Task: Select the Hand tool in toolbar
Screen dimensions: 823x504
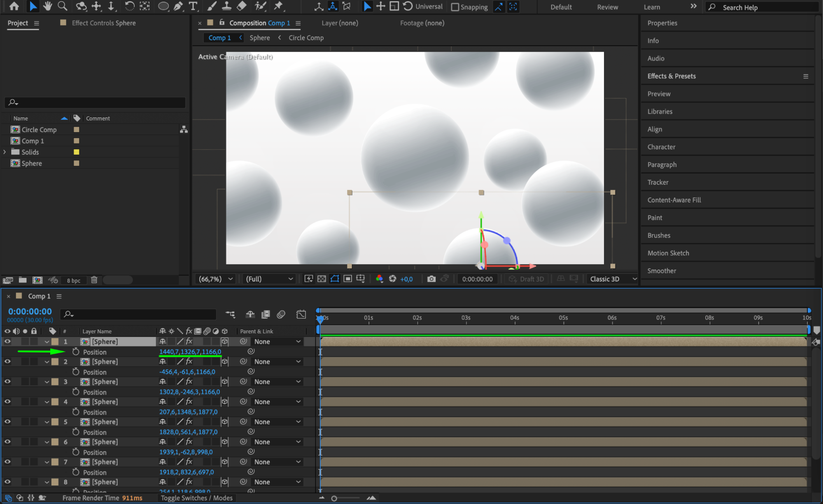Action: (x=47, y=6)
